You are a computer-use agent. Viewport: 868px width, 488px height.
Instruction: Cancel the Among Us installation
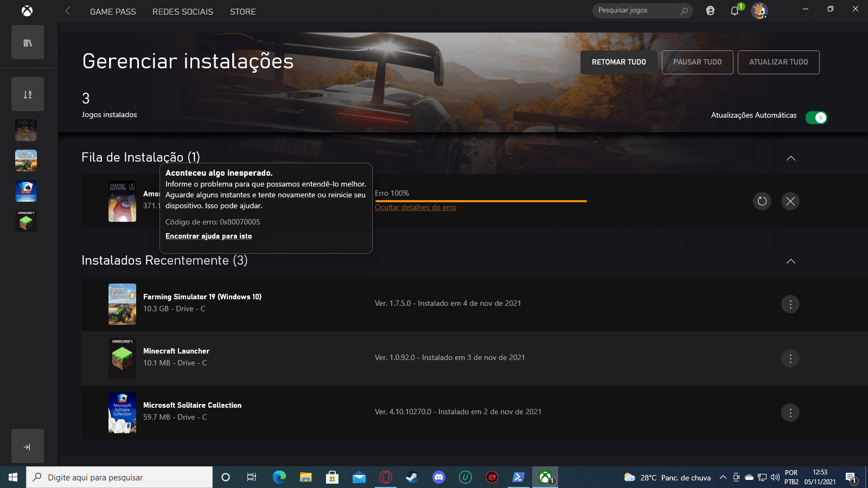point(790,201)
